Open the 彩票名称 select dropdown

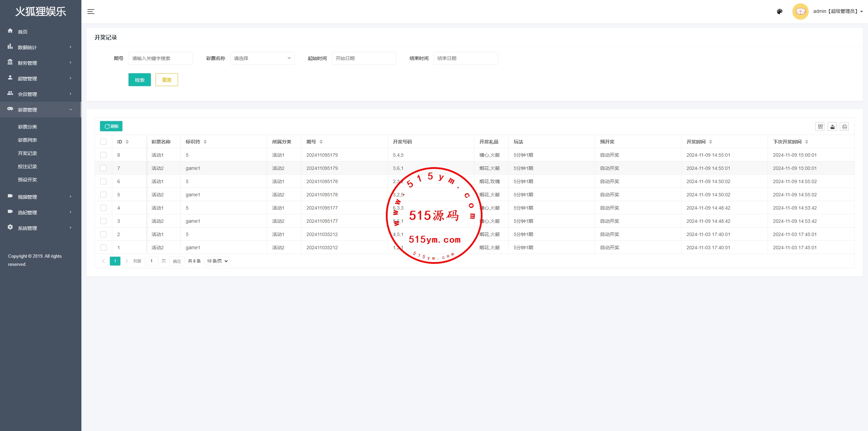pos(262,58)
